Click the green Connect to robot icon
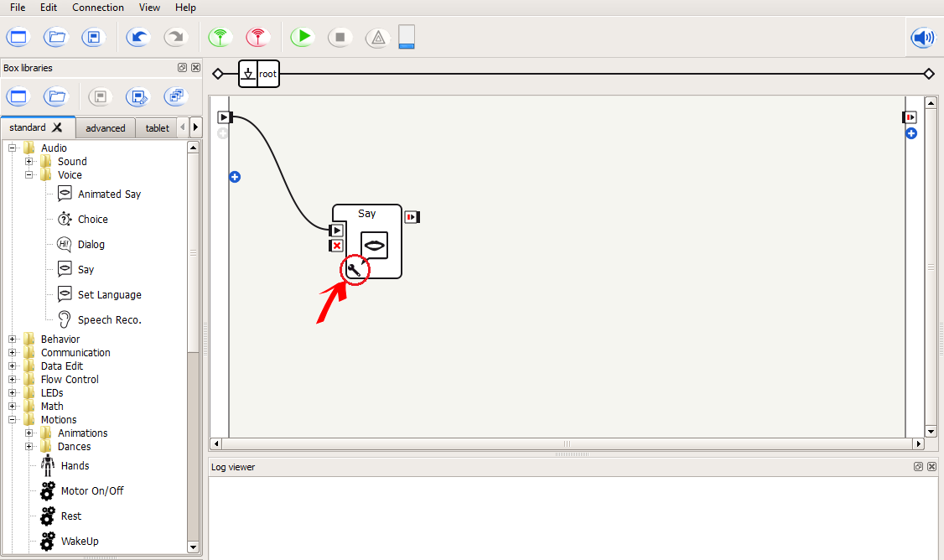This screenshot has height=560, width=944. point(220,37)
